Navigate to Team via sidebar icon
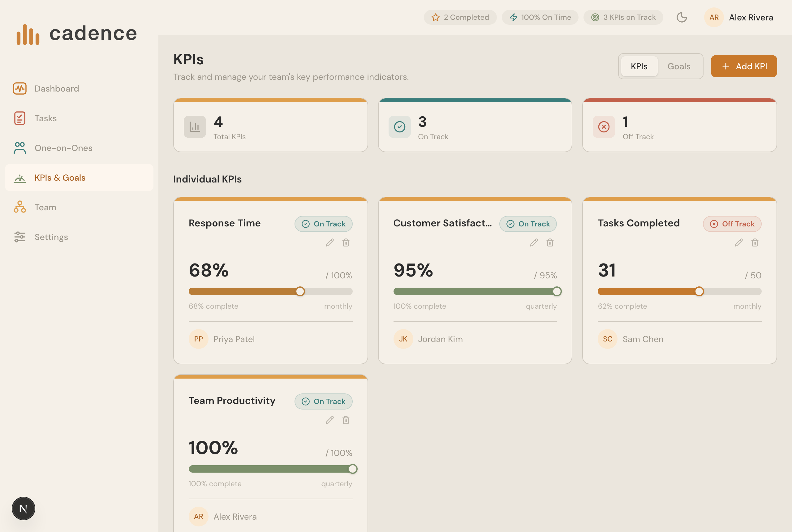This screenshot has height=532, width=792. [45, 207]
